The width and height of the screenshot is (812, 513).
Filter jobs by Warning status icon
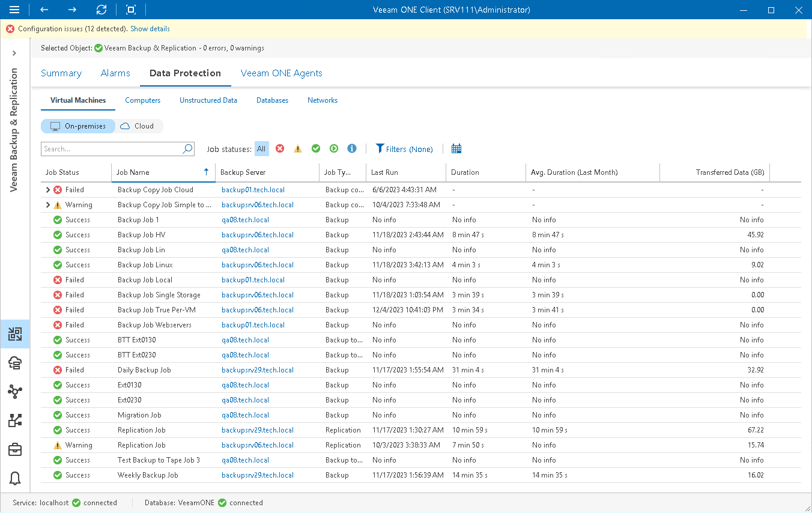(x=298, y=148)
